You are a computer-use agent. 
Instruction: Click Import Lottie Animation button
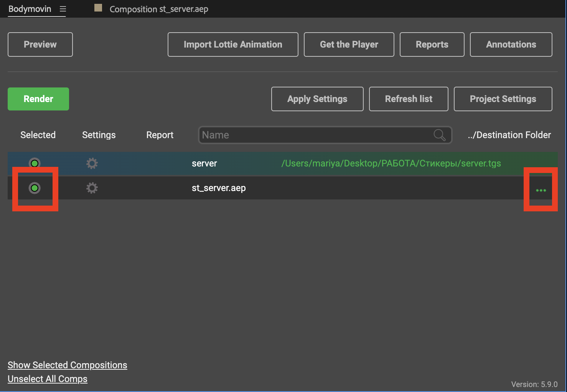tap(233, 44)
